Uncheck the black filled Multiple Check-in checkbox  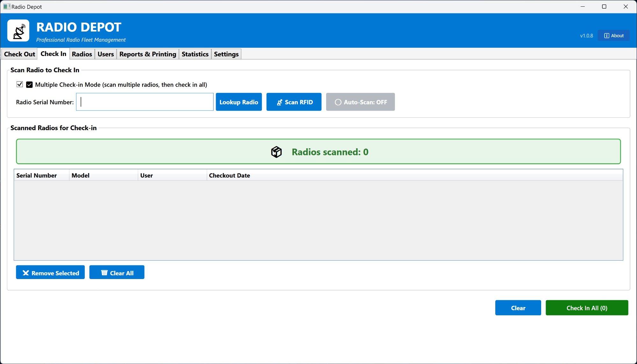pyautogui.click(x=29, y=85)
